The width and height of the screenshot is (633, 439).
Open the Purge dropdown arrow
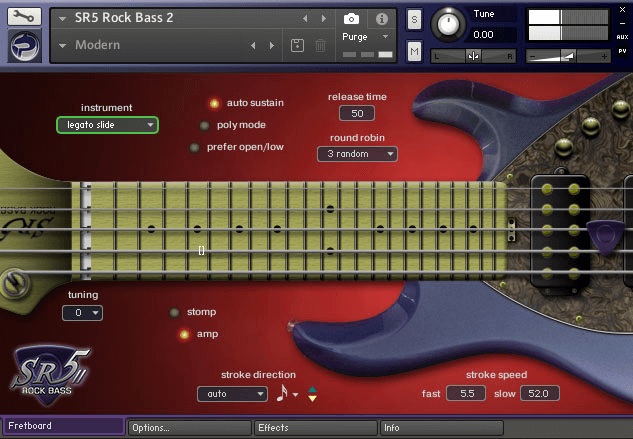386,37
